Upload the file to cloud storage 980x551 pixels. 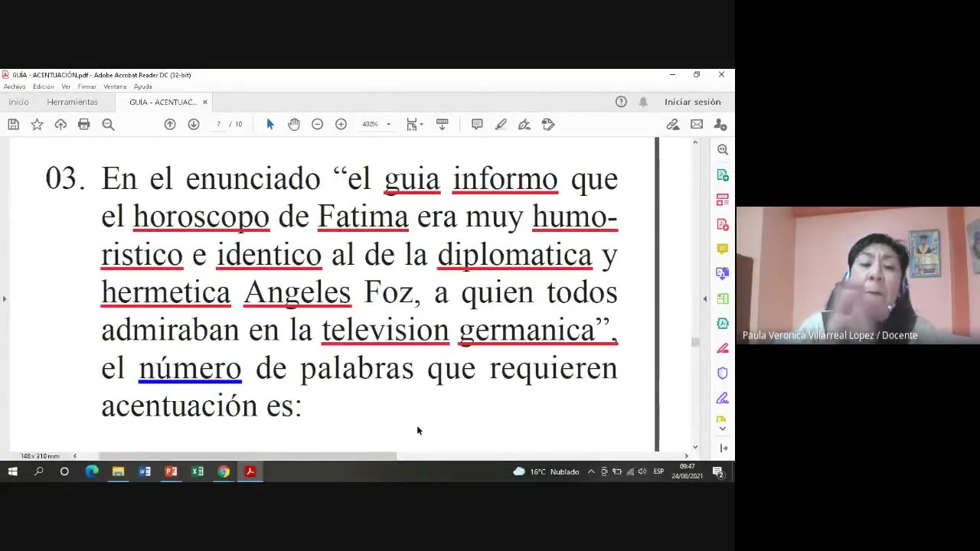pyautogui.click(x=60, y=124)
